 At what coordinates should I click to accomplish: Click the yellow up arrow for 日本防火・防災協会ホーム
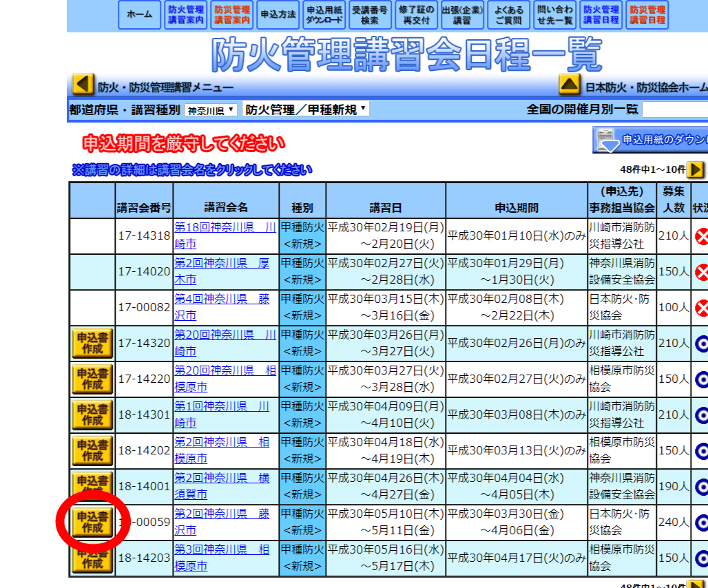[569, 84]
